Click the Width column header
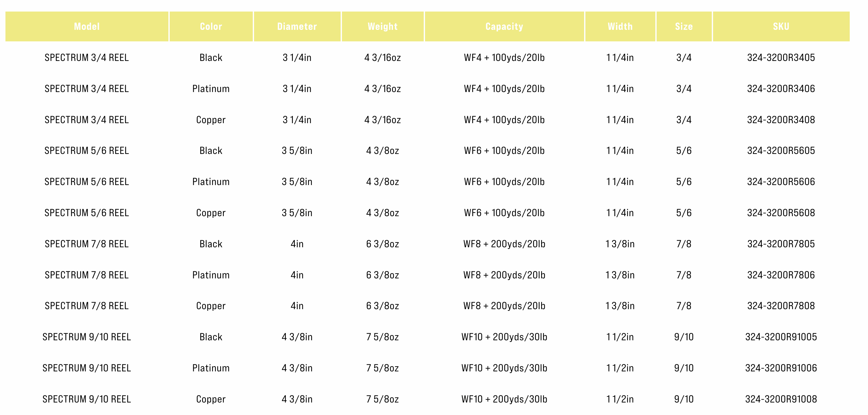This screenshot has width=868, height=415. click(620, 27)
